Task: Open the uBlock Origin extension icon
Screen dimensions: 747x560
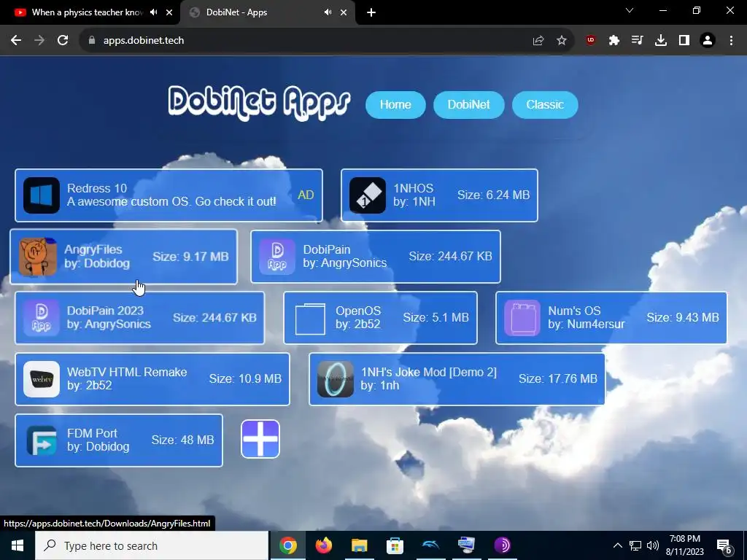Action: 591,41
